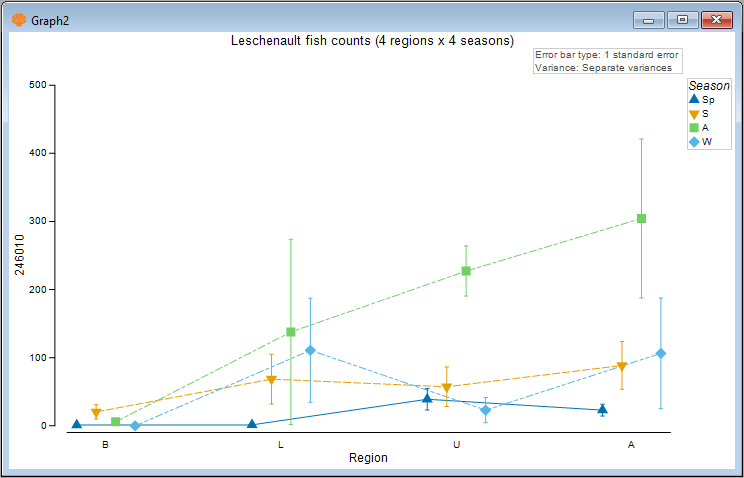This screenshot has height=478, width=744.
Task: Click the 200 tick label on y-axis
Action: [38, 290]
